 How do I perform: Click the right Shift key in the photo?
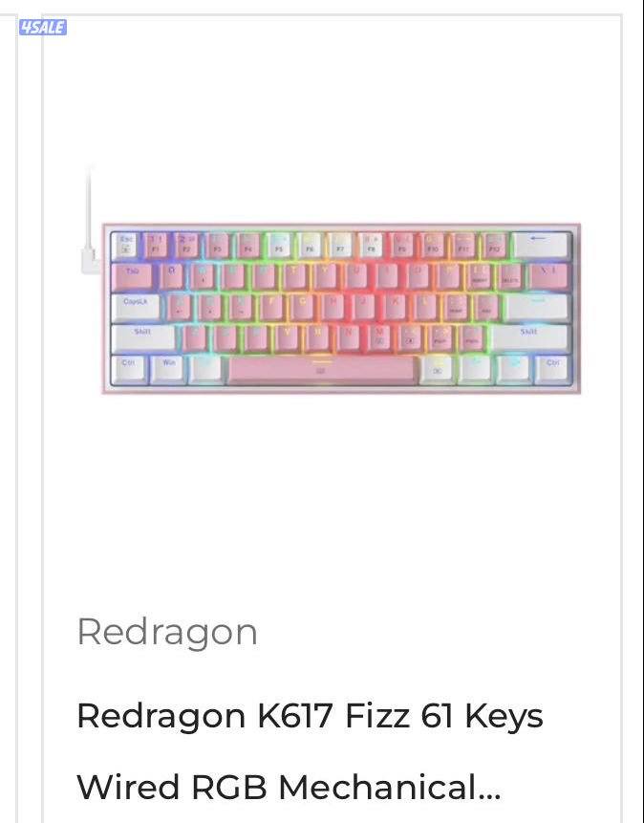pos(529,338)
